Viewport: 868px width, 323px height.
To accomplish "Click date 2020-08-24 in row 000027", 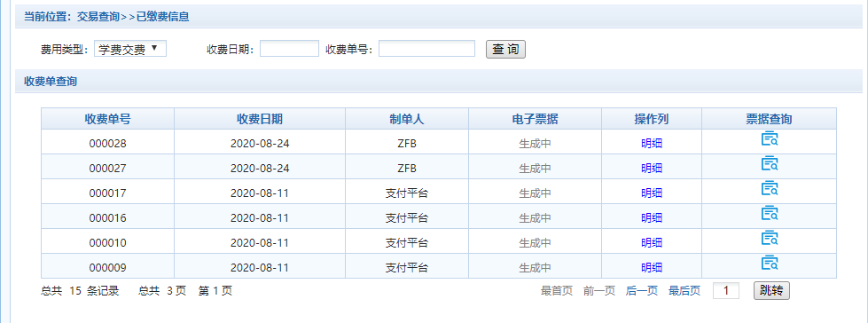I will pyautogui.click(x=260, y=169).
